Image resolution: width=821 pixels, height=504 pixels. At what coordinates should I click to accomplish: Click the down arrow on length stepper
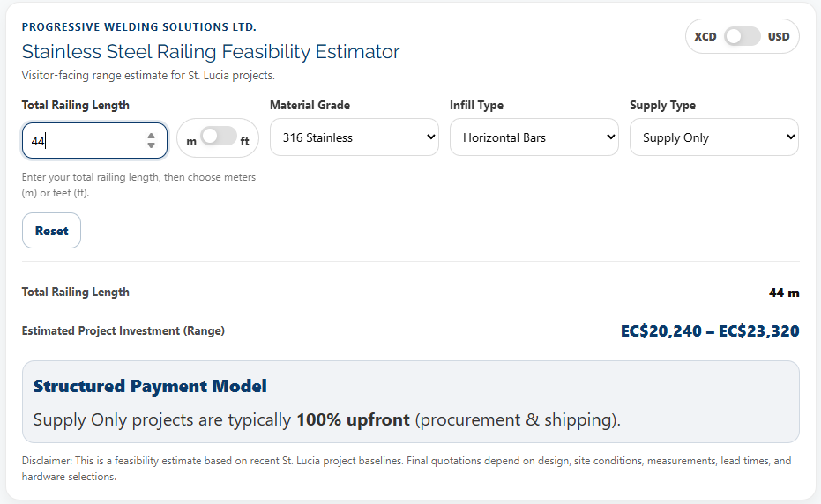(x=152, y=145)
